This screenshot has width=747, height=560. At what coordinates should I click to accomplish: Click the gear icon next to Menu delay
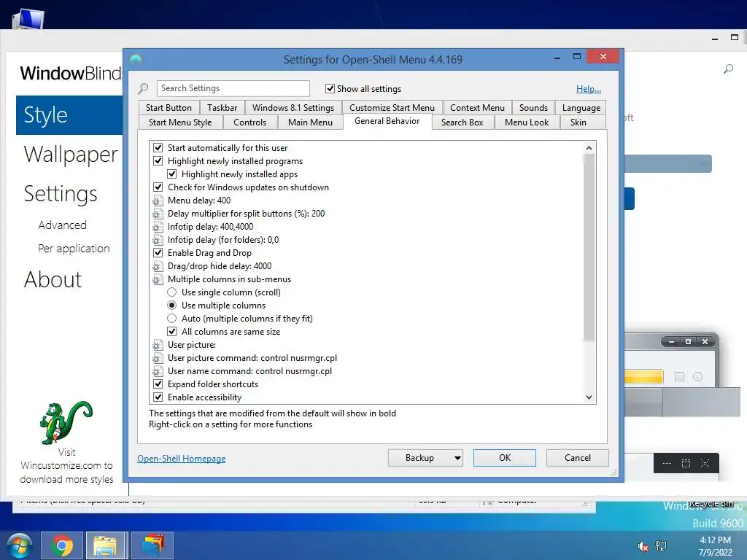tap(158, 201)
